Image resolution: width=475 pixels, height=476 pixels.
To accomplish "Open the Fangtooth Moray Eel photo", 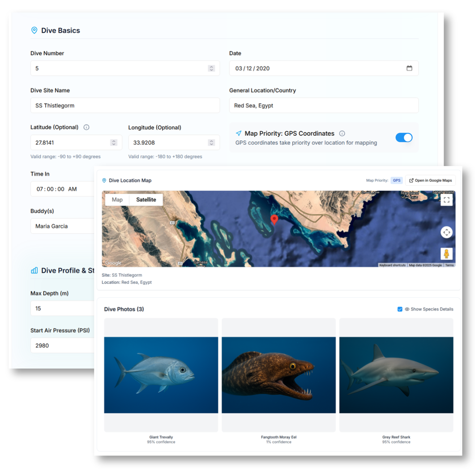I will click(x=278, y=375).
